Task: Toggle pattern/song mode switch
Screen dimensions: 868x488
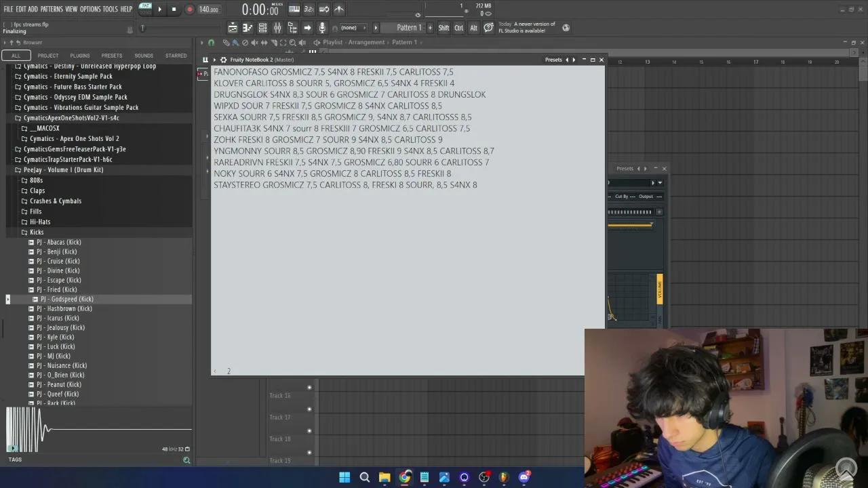Action: (x=145, y=9)
